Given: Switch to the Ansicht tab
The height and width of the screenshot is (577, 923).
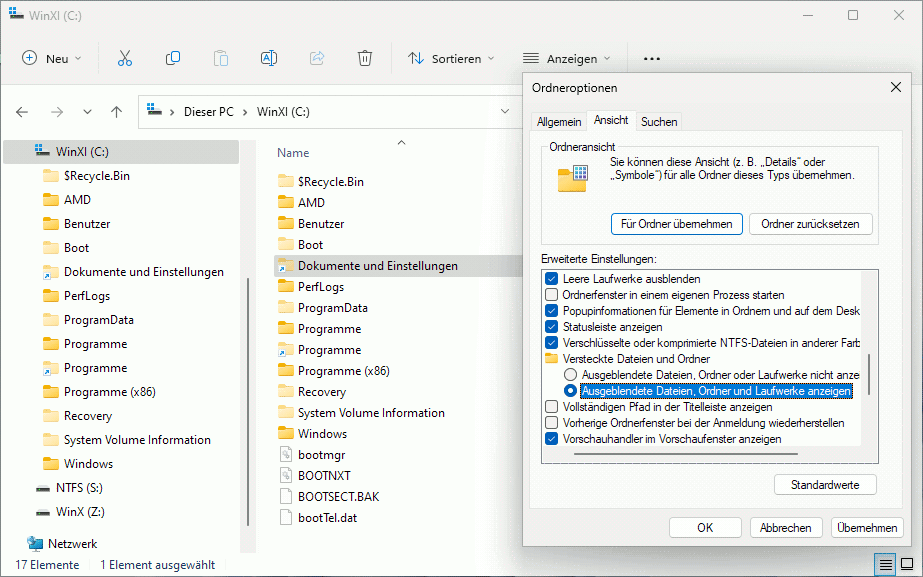Looking at the screenshot, I should (x=611, y=120).
